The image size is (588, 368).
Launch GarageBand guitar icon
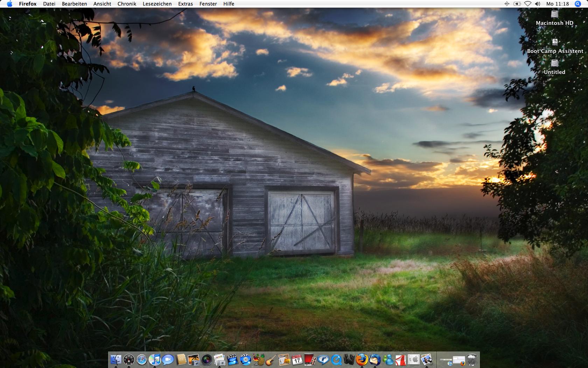pos(271,360)
